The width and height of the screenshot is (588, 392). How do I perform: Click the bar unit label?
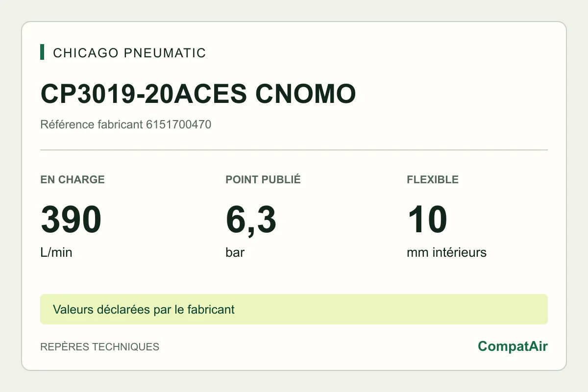tap(235, 253)
